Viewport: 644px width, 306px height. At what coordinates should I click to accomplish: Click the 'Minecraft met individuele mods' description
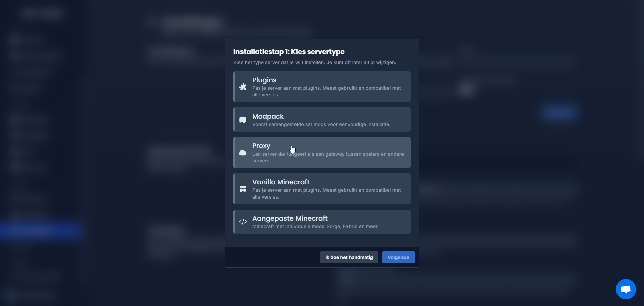tap(315, 226)
